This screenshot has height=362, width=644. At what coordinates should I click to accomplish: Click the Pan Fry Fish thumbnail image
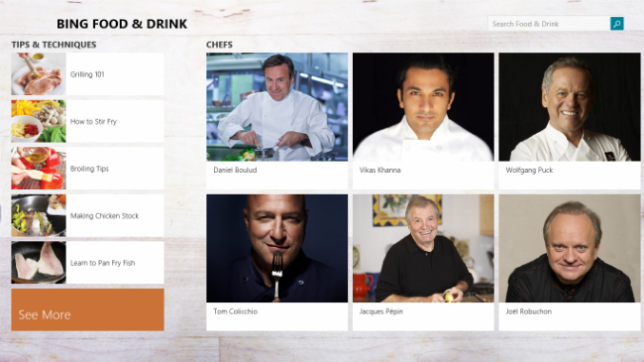[x=39, y=263]
